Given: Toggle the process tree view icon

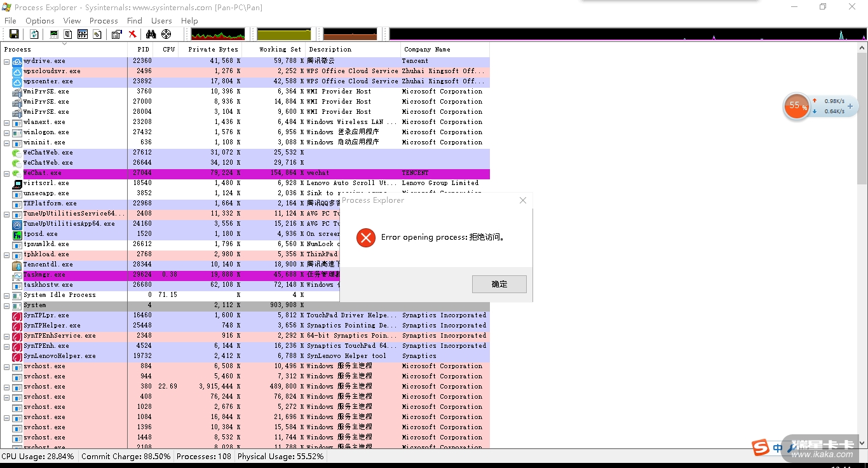Looking at the screenshot, I should pyautogui.click(x=68, y=34).
